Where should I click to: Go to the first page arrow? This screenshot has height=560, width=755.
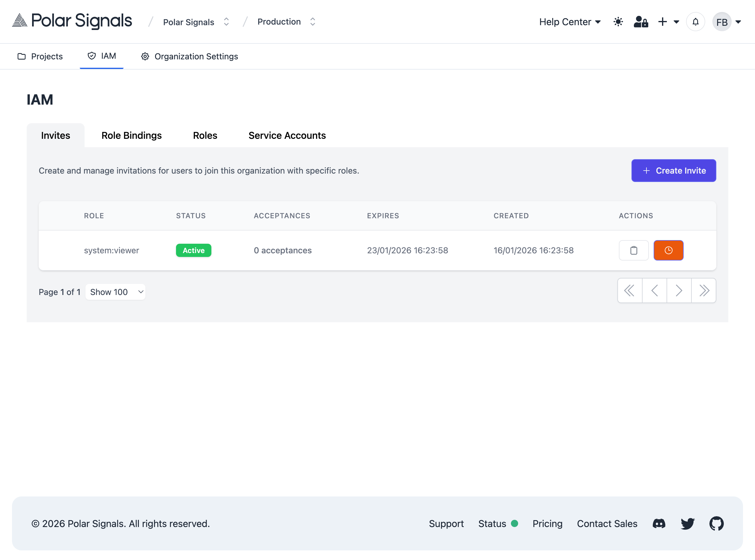pyautogui.click(x=630, y=290)
